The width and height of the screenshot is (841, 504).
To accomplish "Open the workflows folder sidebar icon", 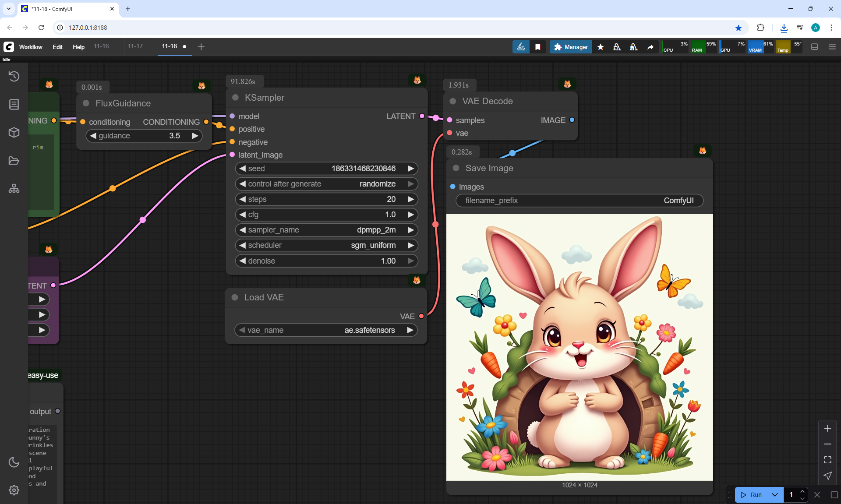I will point(14,161).
